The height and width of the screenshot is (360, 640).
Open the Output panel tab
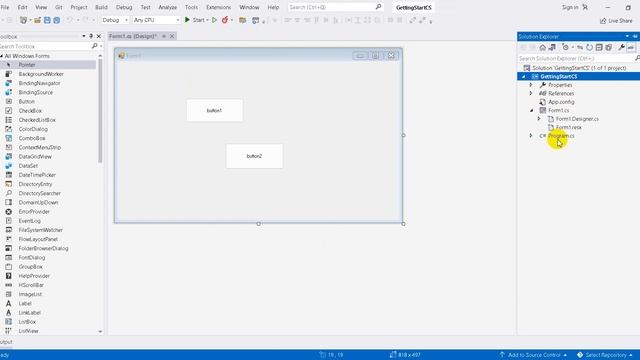pyautogui.click(x=6, y=342)
